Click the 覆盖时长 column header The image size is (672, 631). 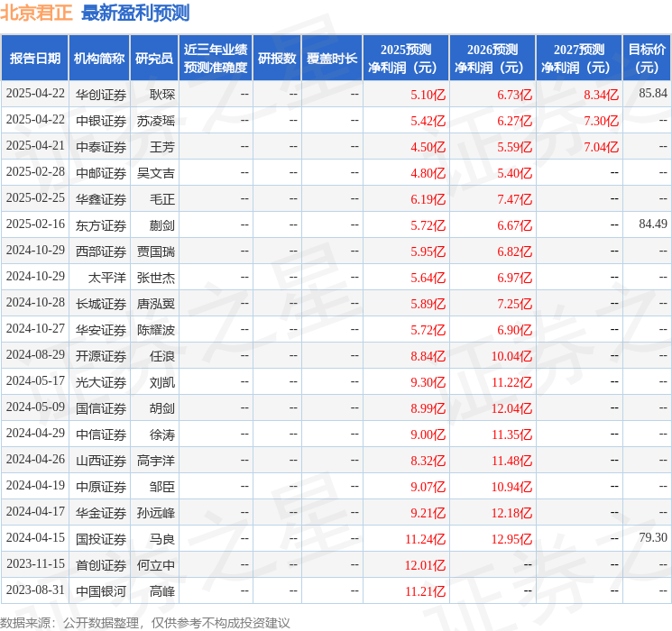tap(332, 58)
